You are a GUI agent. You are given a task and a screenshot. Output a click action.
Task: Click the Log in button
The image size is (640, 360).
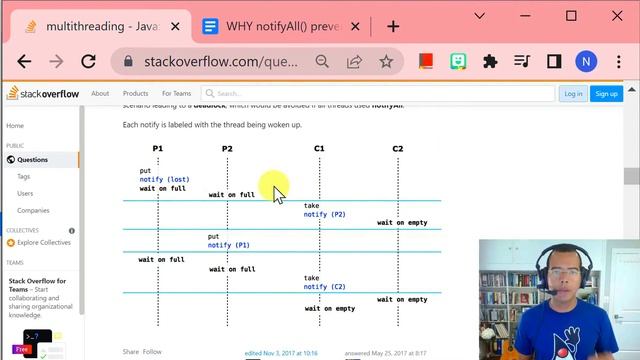click(x=573, y=94)
